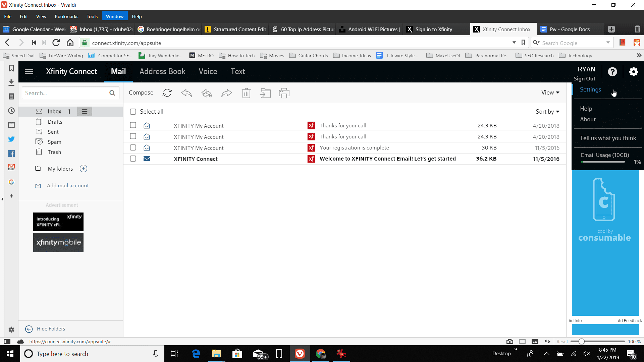Screen dimensions: 644x362
Task: Open the Tools menu
Action: coord(92,16)
